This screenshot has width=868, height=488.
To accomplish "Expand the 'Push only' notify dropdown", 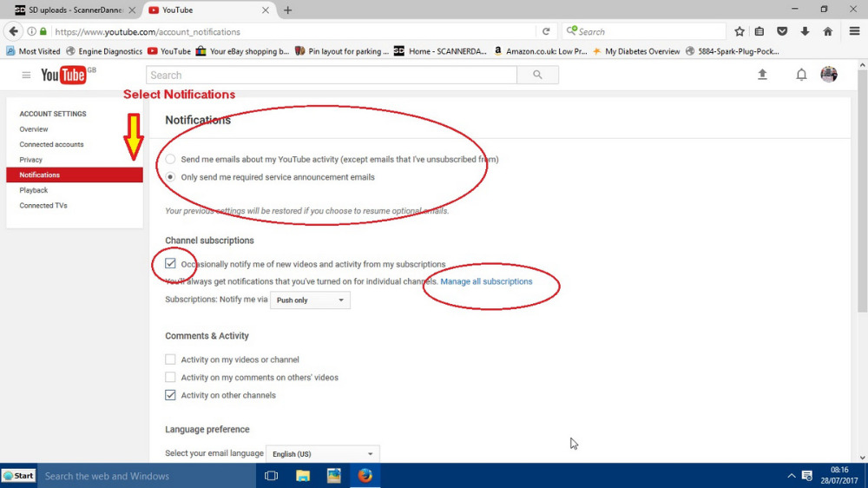I will pyautogui.click(x=310, y=300).
